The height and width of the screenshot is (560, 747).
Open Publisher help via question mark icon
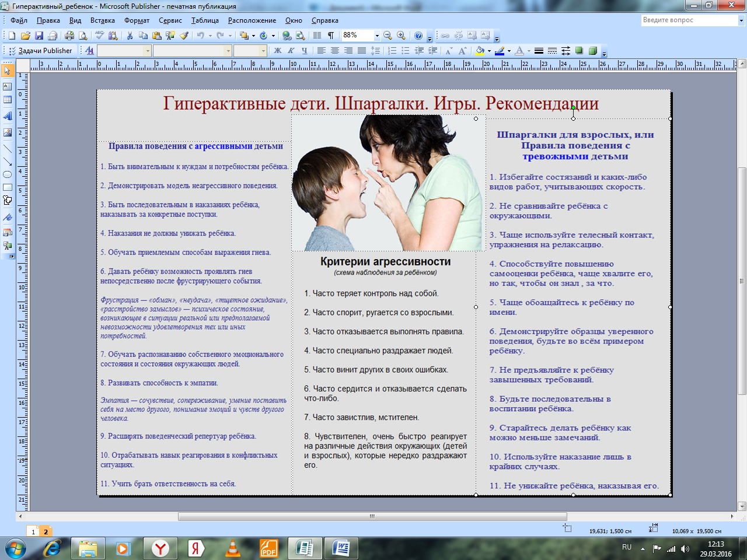418,36
